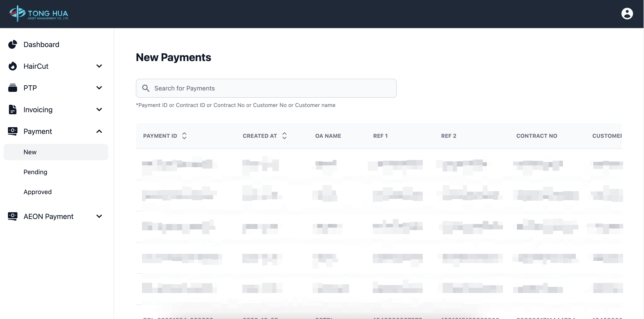Click the Dashboard pie chart icon
This screenshot has height=319, width=644.
(12, 45)
